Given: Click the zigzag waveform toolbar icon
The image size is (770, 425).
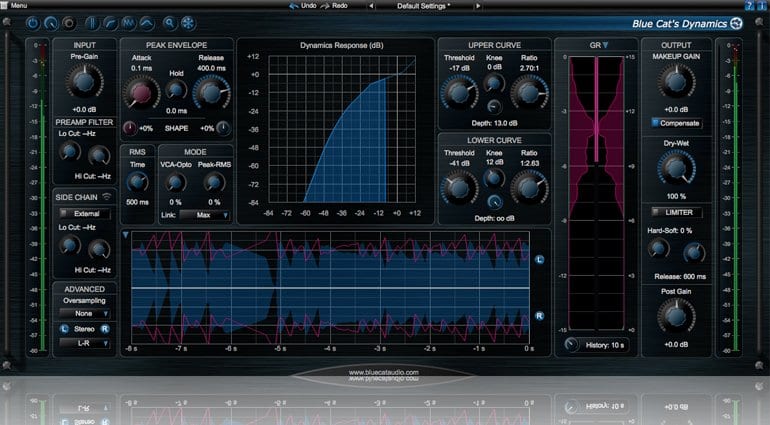Looking at the screenshot, I should click(x=129, y=23).
